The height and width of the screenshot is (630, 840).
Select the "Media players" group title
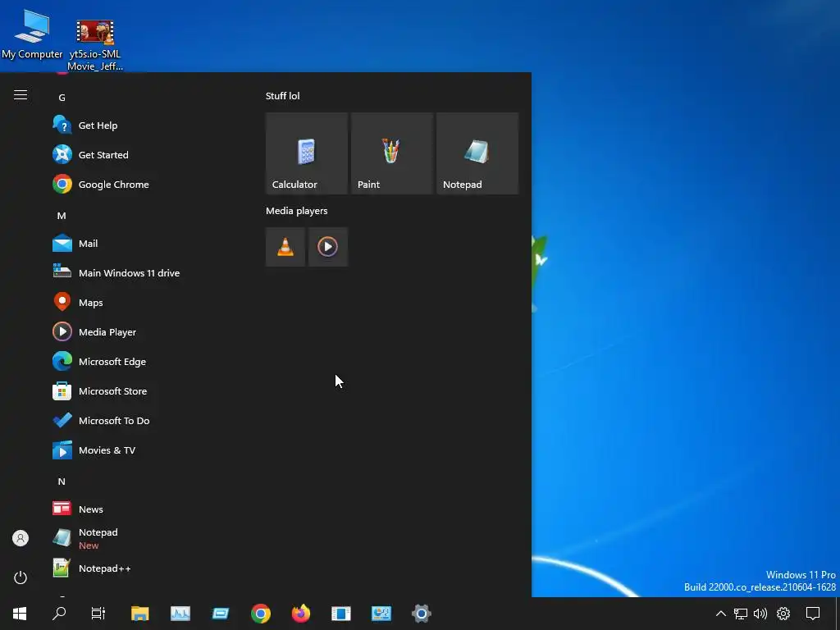coord(297,211)
